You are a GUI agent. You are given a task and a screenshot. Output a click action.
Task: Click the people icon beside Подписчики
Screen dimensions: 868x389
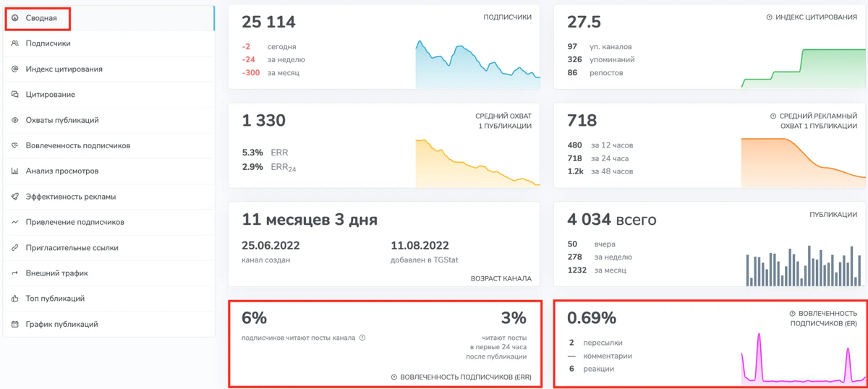coord(14,43)
